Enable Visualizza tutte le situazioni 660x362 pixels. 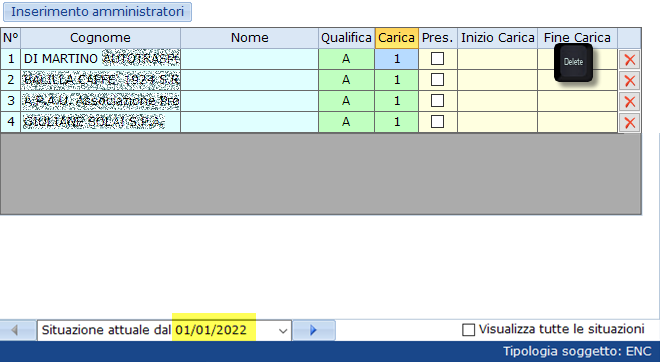468,330
